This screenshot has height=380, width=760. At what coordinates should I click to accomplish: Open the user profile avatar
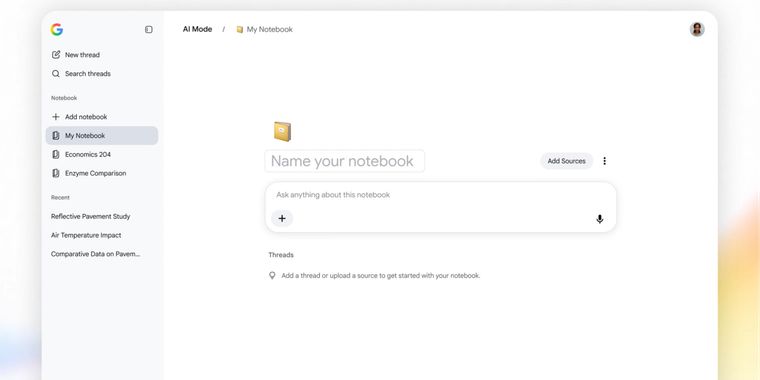pos(697,30)
